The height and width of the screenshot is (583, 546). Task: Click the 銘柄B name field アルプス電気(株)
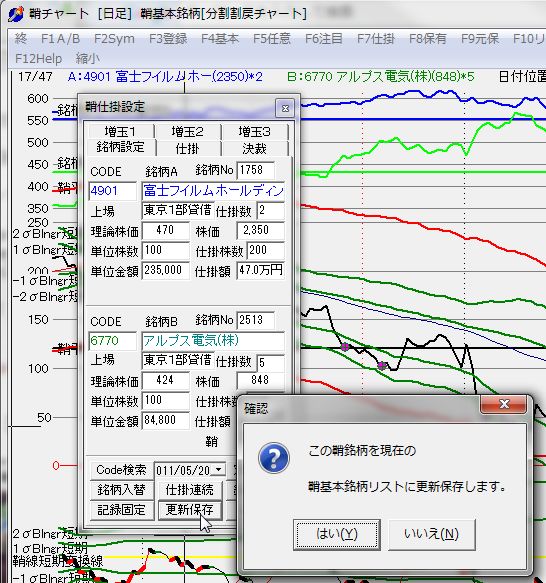(213, 341)
